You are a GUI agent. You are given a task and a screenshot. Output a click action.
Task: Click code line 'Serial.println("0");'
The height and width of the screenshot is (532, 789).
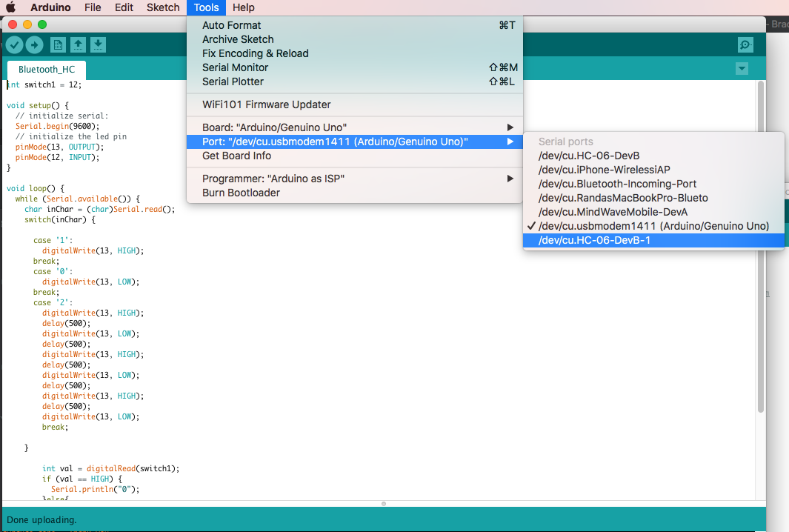95,489
